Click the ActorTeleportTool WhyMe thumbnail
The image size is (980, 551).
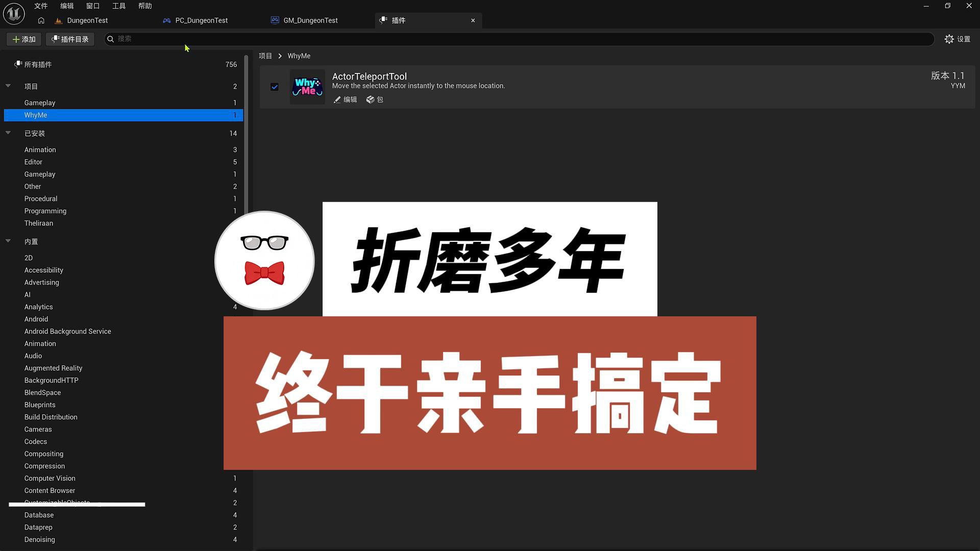pos(307,87)
